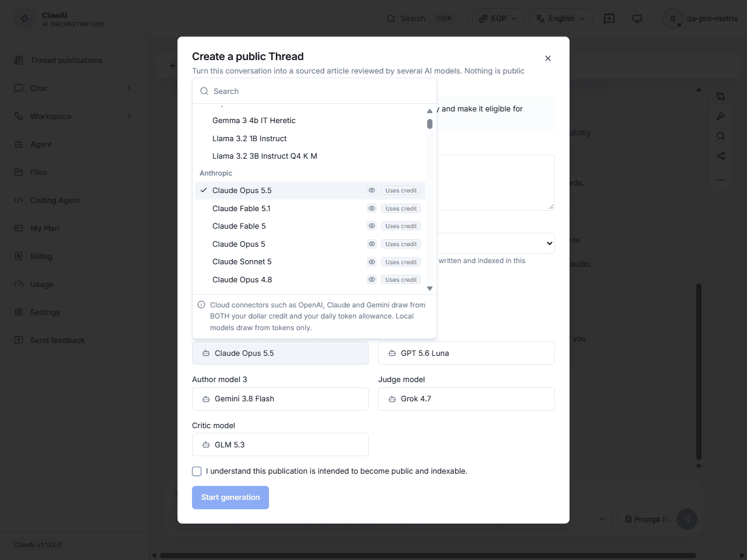Click the top bar Search button
Screen dimensions: 747x560
click(420, 19)
